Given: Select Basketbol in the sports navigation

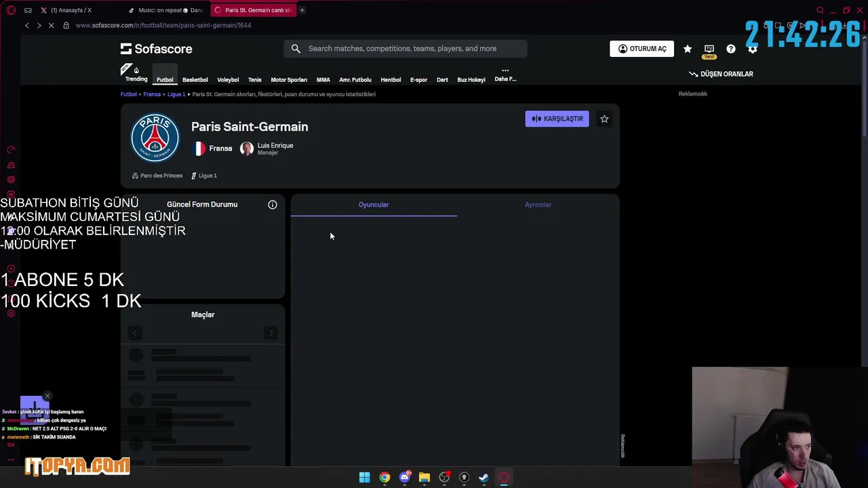Looking at the screenshot, I should tap(195, 80).
